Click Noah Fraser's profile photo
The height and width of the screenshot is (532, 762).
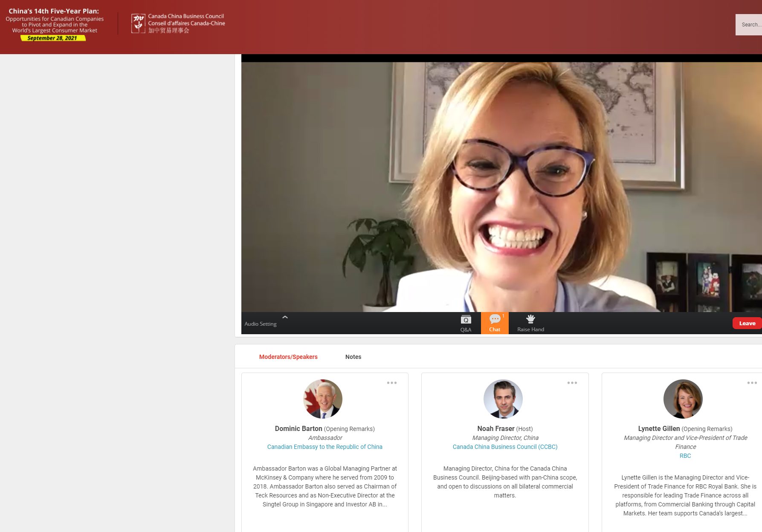(x=503, y=399)
